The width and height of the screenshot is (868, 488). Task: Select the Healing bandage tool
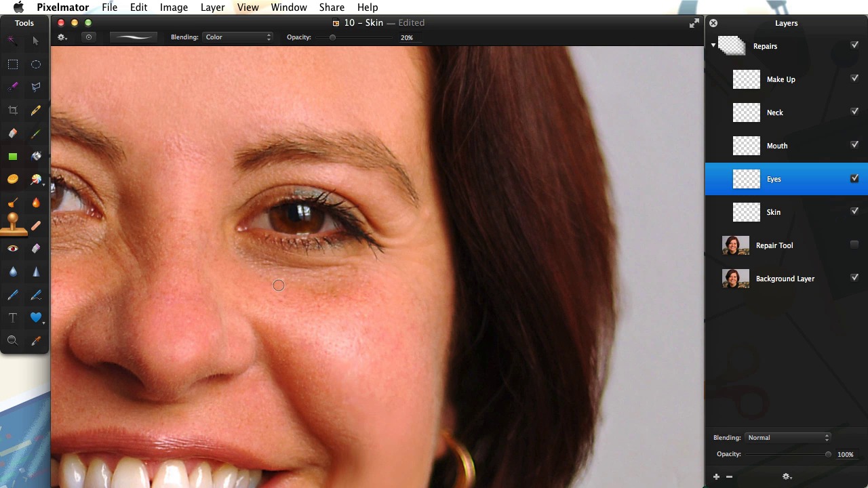[x=35, y=226]
